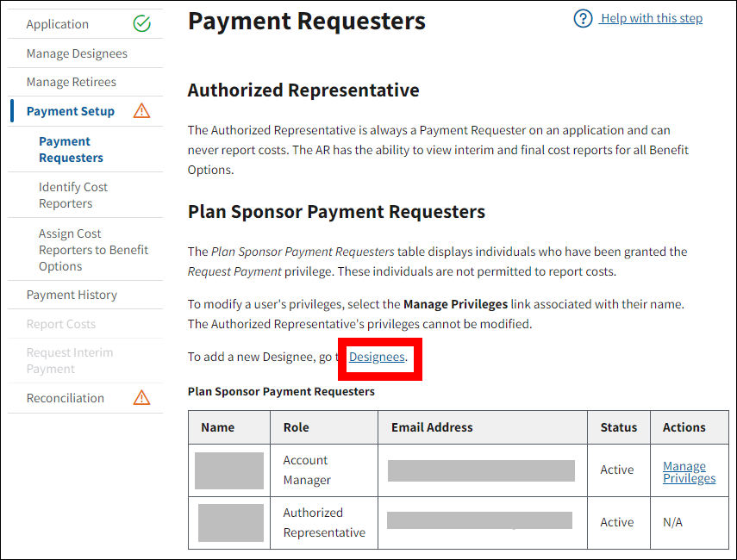Viewport: 737px width, 560px height.
Task: Click the warning triangle next to Reconciliation
Action: click(x=142, y=398)
